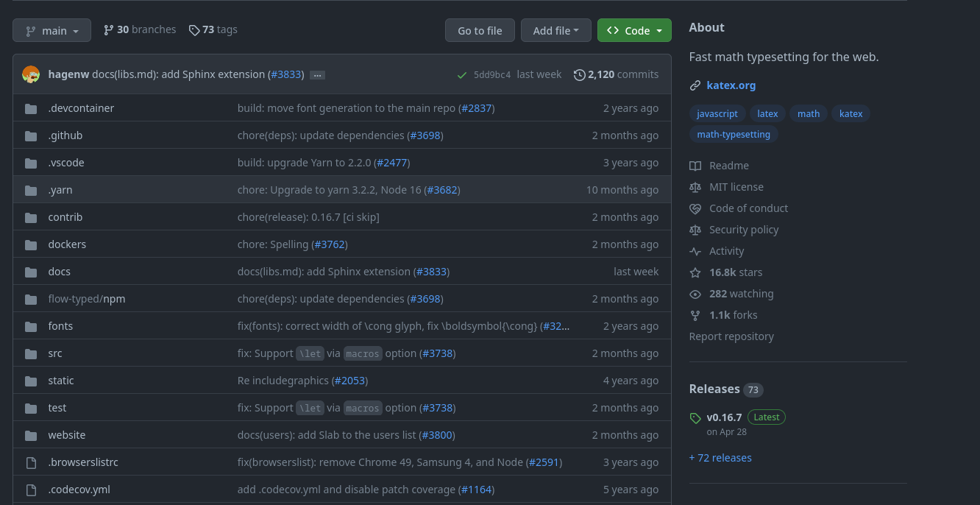Click .codecov.yml file icon
The image size is (980, 505).
(31, 490)
